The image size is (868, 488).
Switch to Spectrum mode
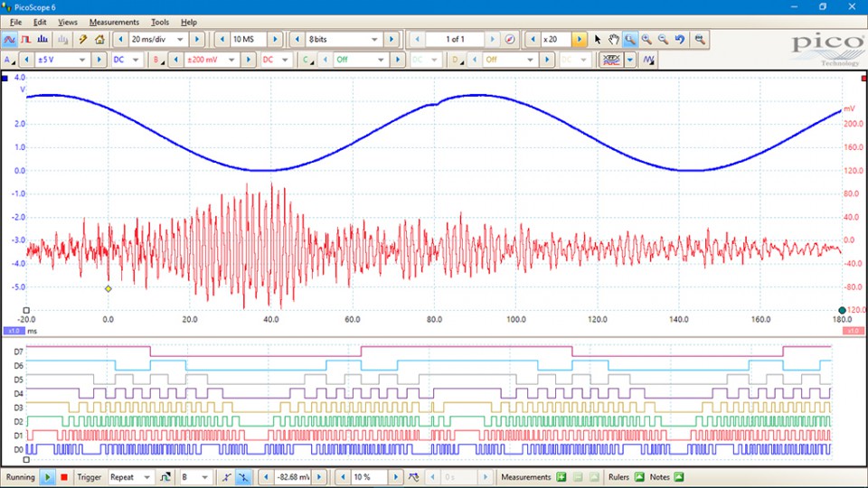[43, 40]
